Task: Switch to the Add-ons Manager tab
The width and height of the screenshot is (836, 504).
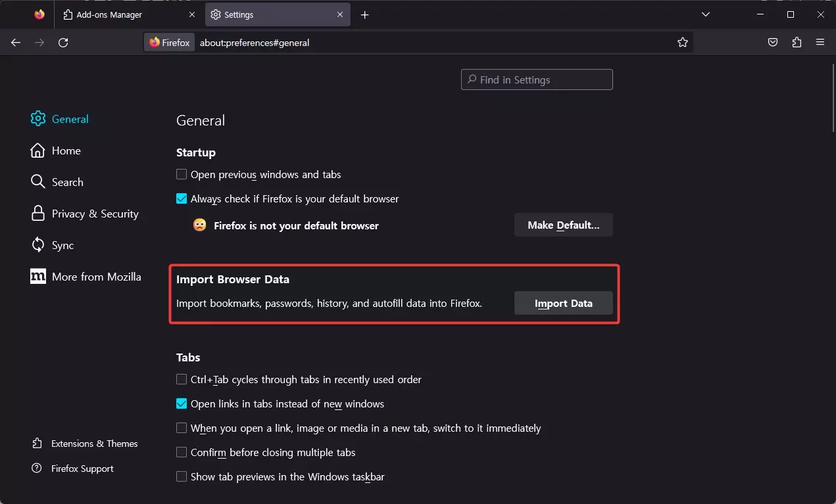Action: (129, 14)
